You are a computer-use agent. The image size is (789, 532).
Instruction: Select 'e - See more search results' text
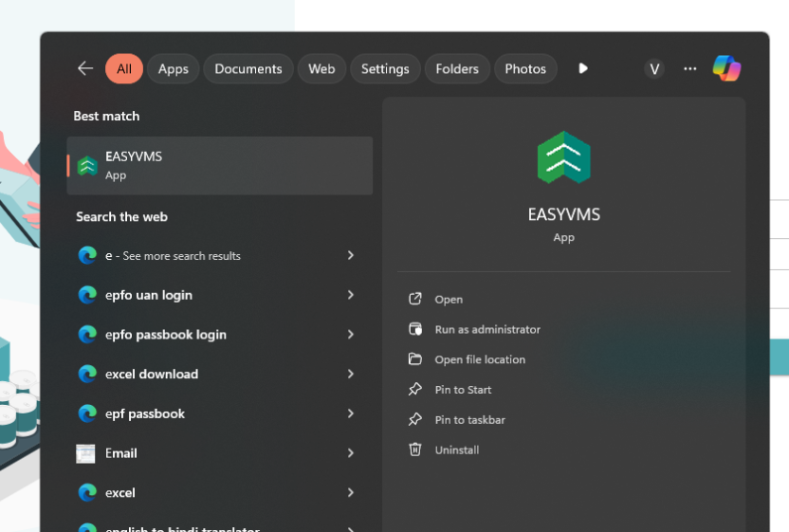173,256
